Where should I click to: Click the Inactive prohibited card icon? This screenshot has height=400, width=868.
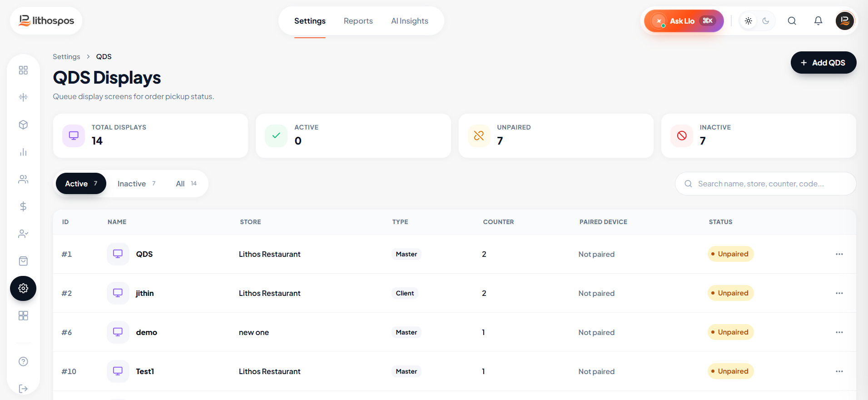click(682, 135)
